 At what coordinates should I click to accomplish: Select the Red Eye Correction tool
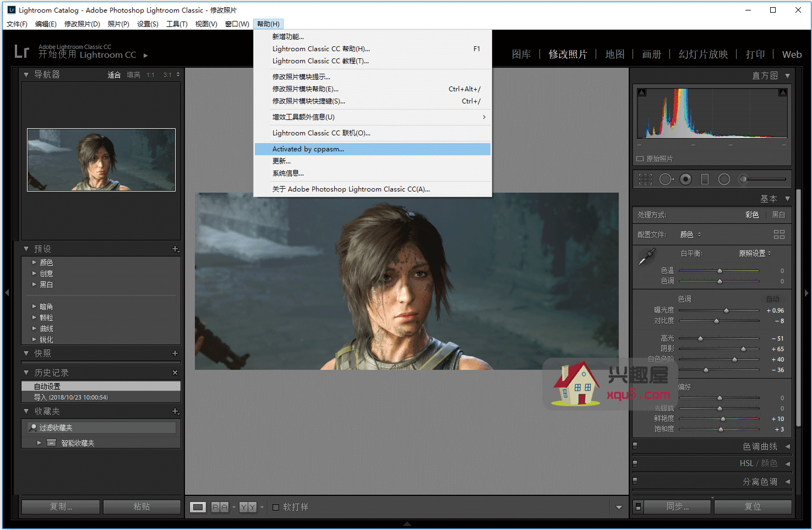point(685,179)
